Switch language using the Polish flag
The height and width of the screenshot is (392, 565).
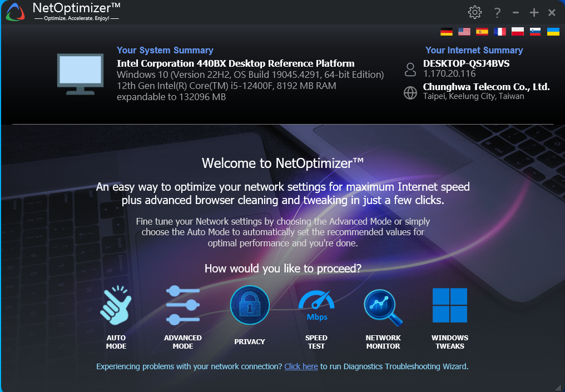click(518, 32)
